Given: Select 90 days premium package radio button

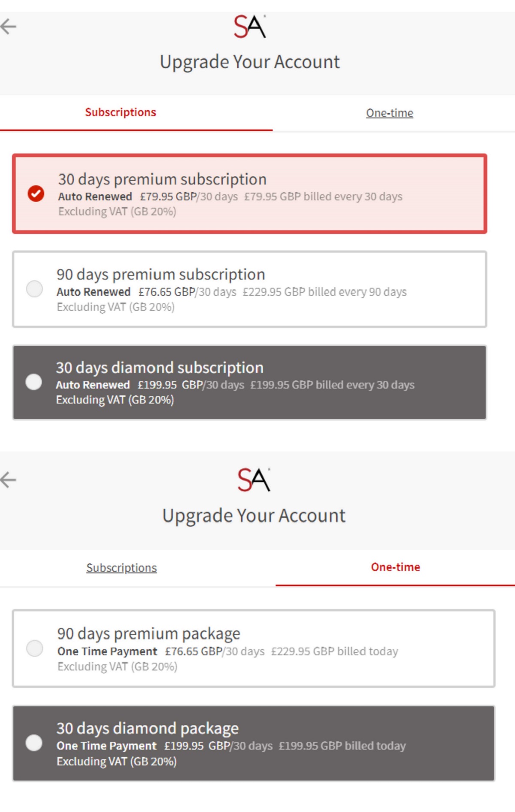Looking at the screenshot, I should [x=35, y=648].
